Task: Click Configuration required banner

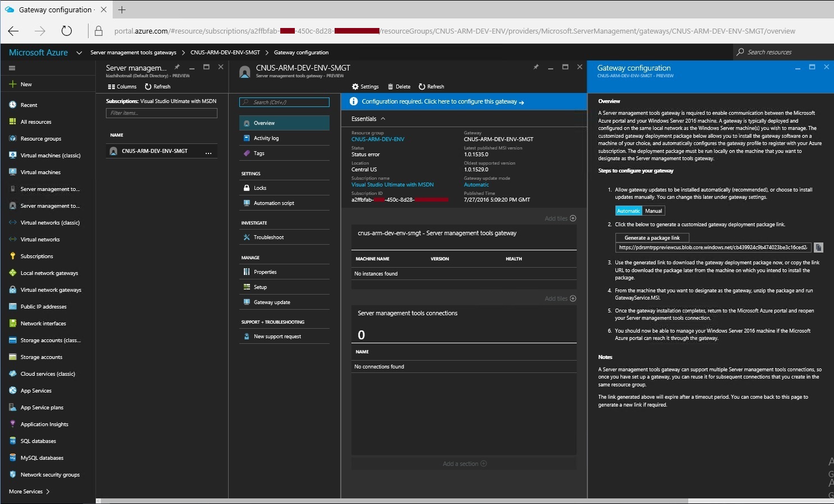Action: pyautogui.click(x=464, y=102)
